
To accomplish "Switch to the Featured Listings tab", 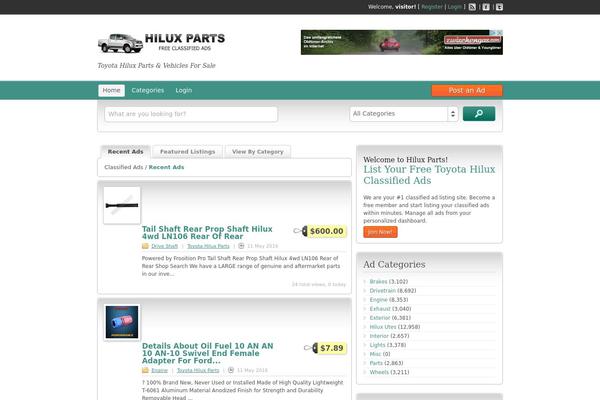I will pos(188,152).
